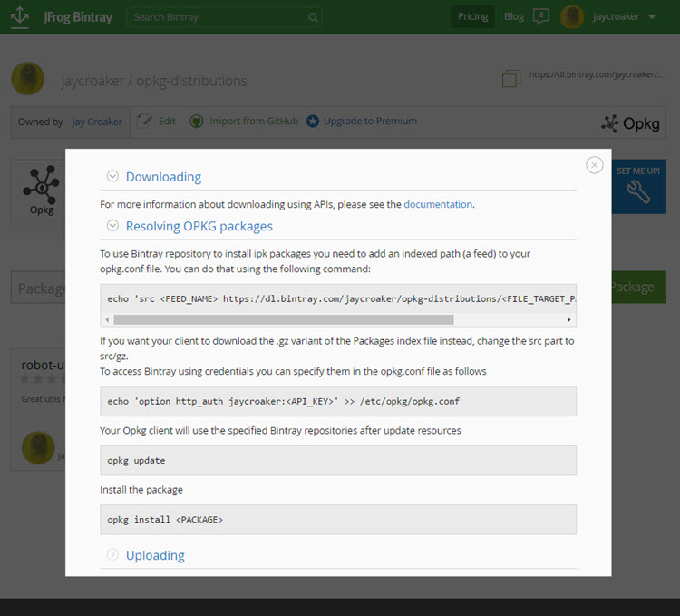Open the jaycroaker user dropdown menu
680x616 pixels.
(x=652, y=16)
